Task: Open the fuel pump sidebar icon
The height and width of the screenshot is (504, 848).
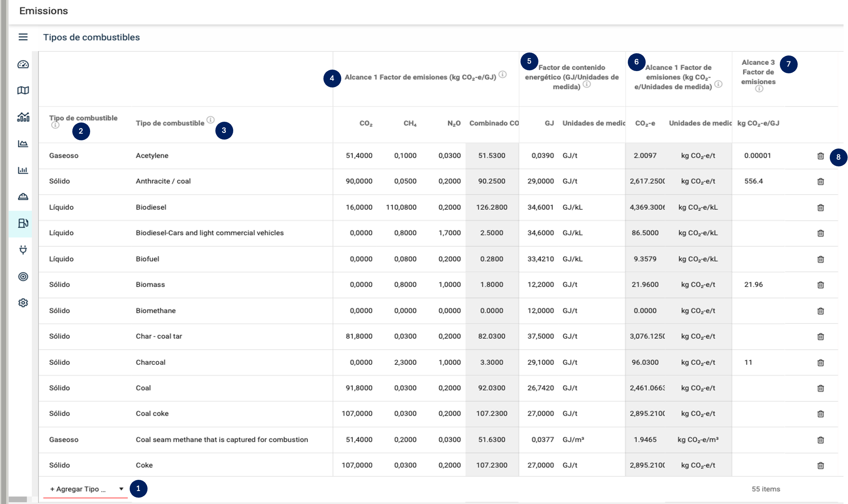Action: click(23, 223)
